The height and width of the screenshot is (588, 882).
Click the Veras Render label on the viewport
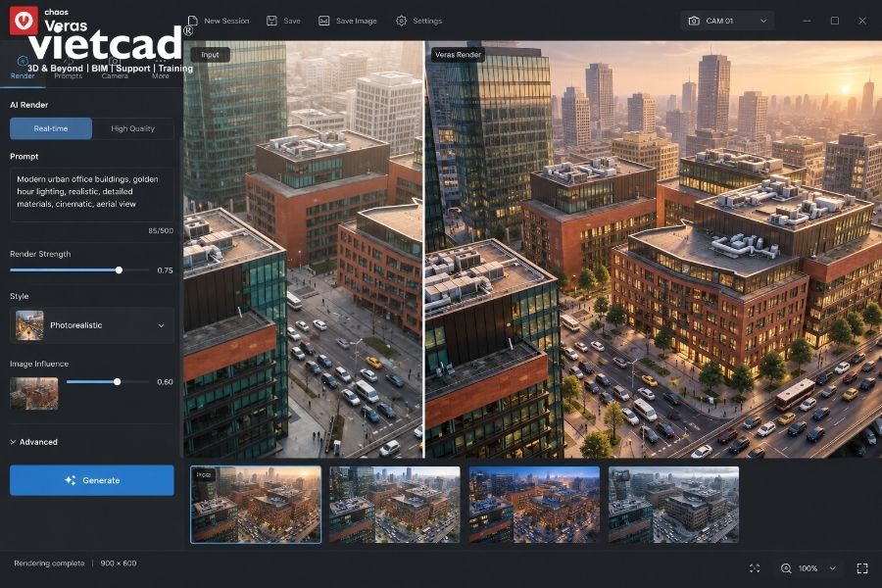pos(458,55)
